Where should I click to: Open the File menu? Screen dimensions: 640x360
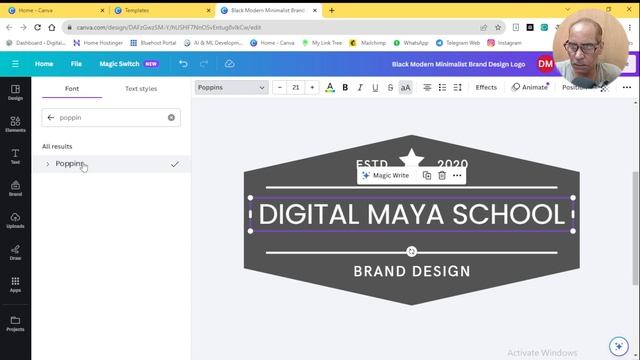pyautogui.click(x=76, y=64)
